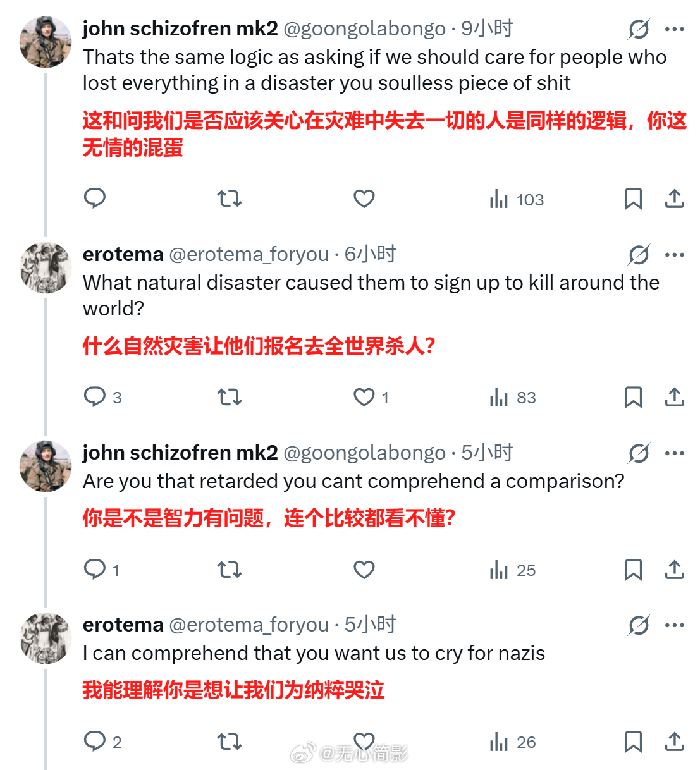Open more options on the comparison tweet

675,453
